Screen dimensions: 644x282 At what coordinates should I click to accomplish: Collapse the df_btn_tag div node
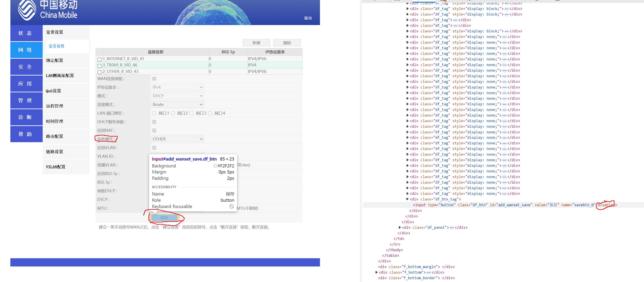point(407,199)
